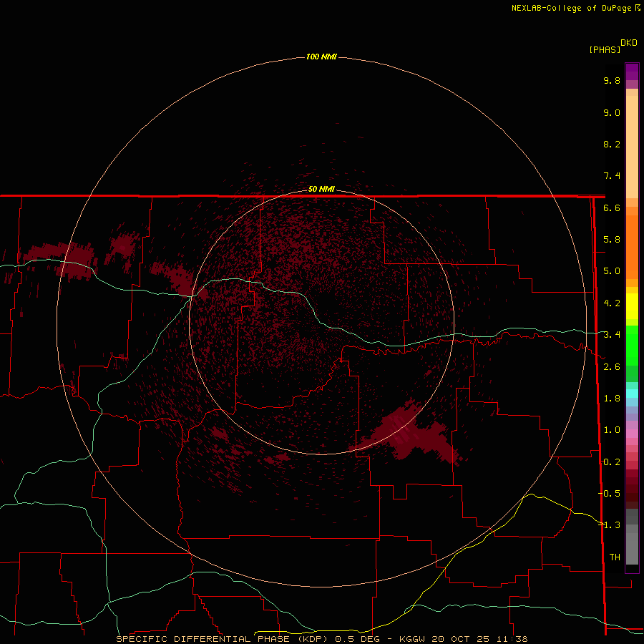Click the yellow segment of the color bar
644x644 pixels.
[x=632, y=306]
